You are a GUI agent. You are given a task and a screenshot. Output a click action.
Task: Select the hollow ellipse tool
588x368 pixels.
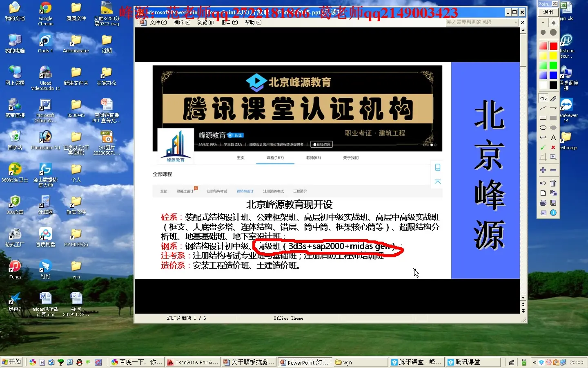[x=543, y=128]
